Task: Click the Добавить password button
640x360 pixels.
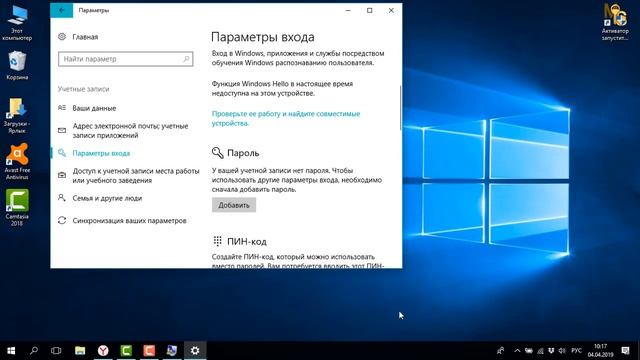Action: 234,205
